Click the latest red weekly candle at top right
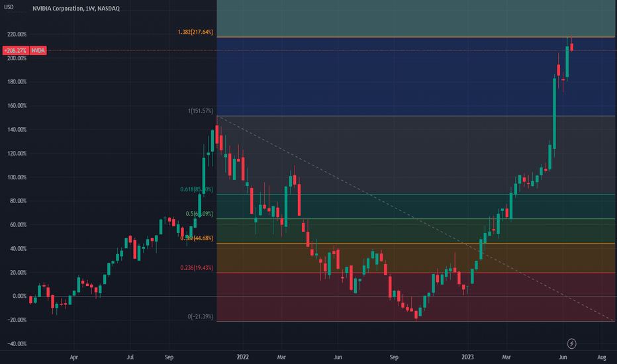This screenshot has height=364, width=617. (572, 47)
